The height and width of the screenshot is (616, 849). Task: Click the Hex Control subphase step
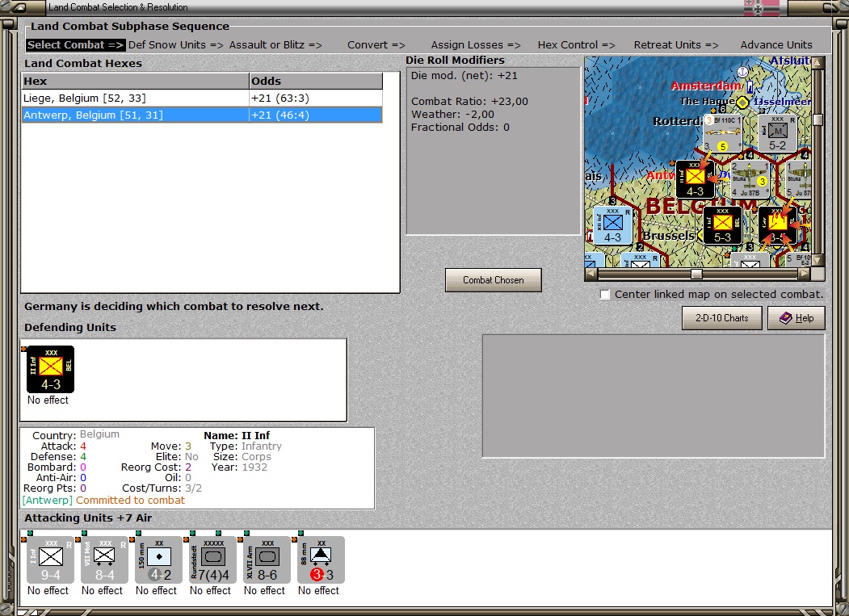pyautogui.click(x=576, y=45)
